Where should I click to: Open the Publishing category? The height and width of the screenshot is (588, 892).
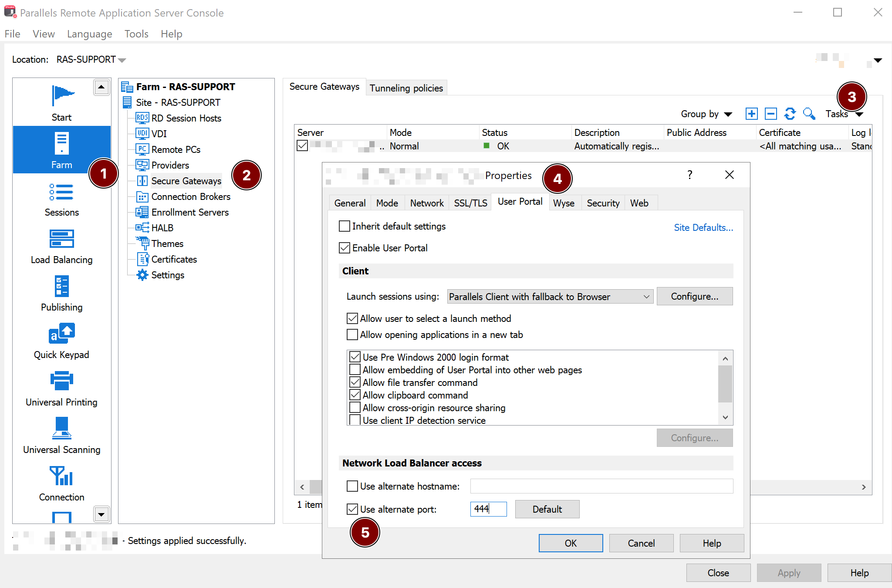(x=61, y=294)
